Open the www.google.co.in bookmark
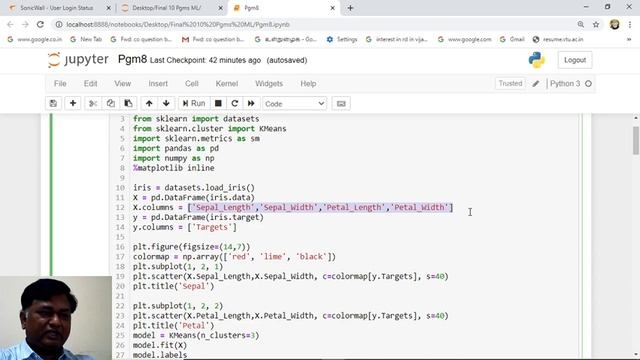 coord(35,39)
